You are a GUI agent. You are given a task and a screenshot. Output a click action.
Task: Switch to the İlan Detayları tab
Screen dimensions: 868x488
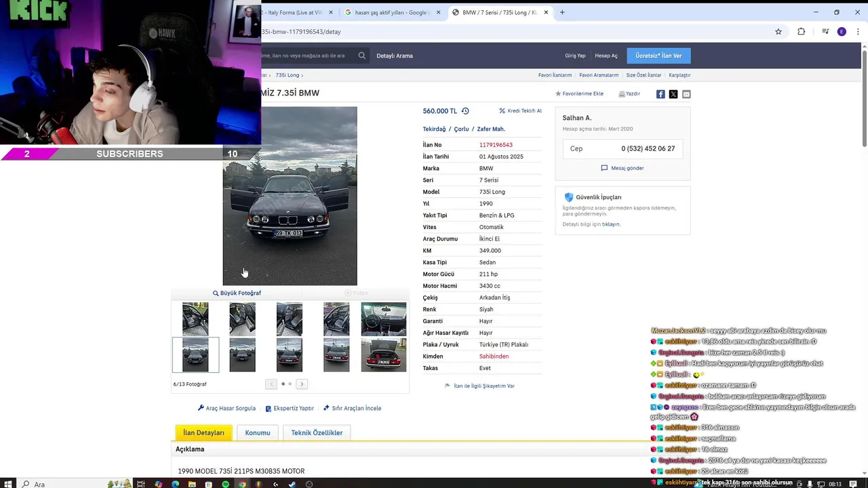pos(203,432)
